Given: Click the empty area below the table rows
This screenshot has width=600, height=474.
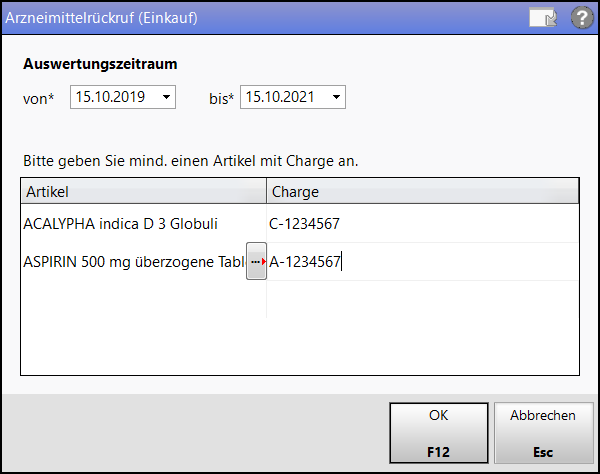Looking at the screenshot, I should click(300, 346).
